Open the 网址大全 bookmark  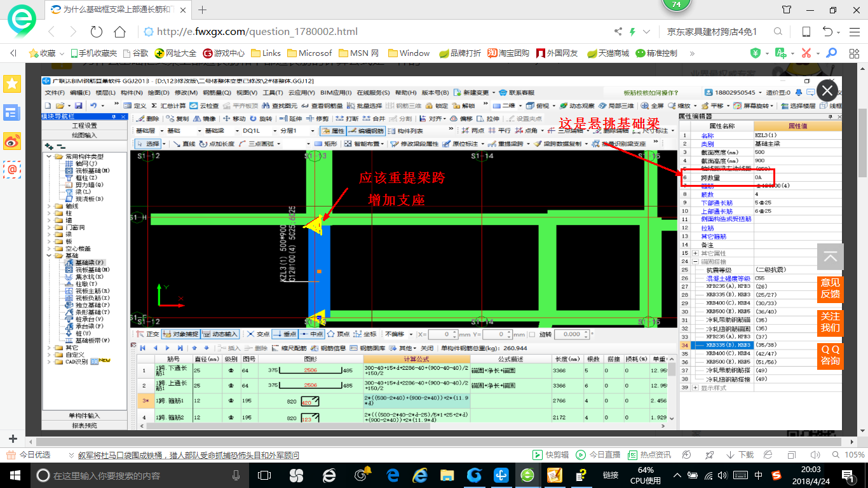(175, 53)
